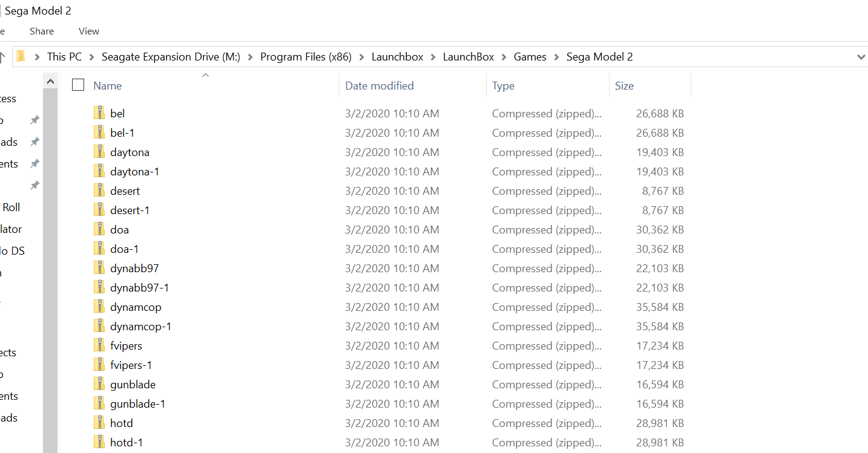Click the 35,584 KB size of dynamcop
The image size is (868, 453).
pos(660,307)
